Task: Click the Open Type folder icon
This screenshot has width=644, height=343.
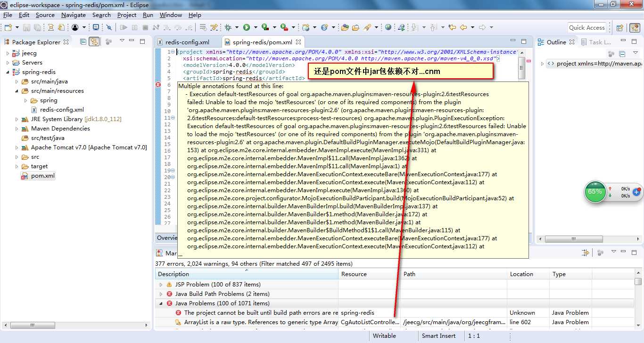Action: coord(345,27)
